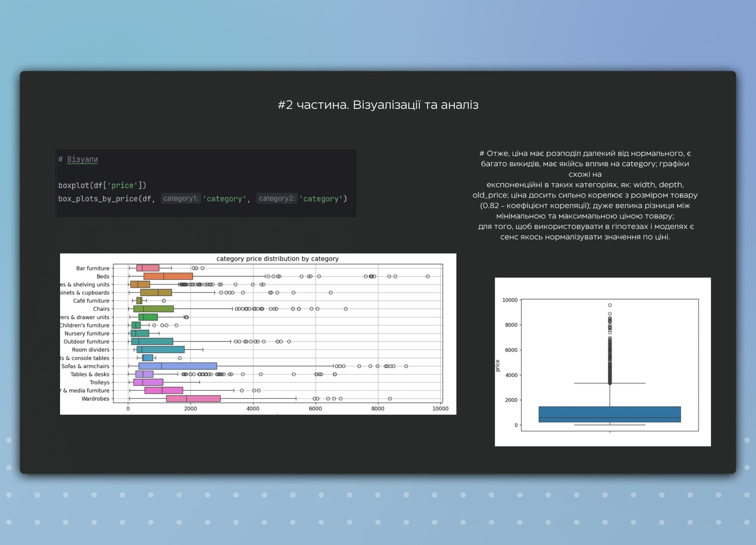This screenshot has width=756, height=545.
Task: Click the purple Sofas & armchairs box
Action: 178,366
